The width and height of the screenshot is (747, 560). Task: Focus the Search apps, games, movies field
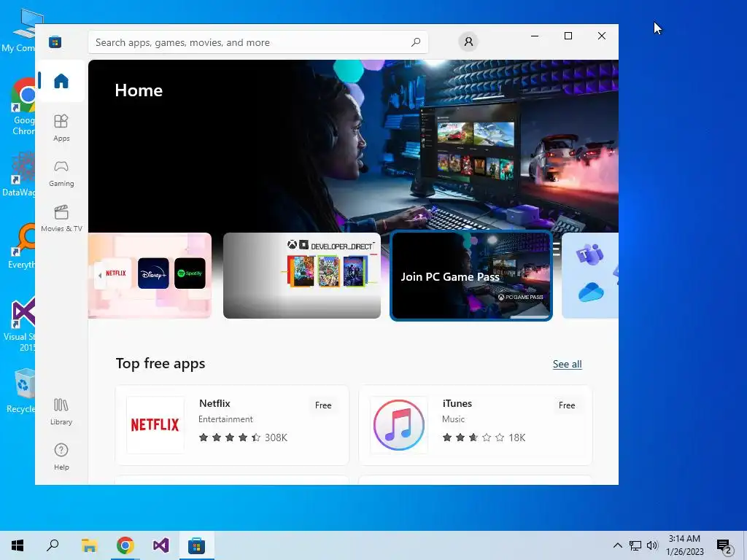[258, 42]
